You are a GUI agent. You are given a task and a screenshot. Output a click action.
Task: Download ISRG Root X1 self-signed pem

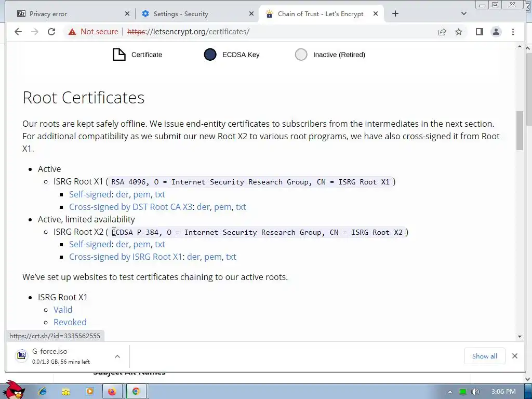142,194
